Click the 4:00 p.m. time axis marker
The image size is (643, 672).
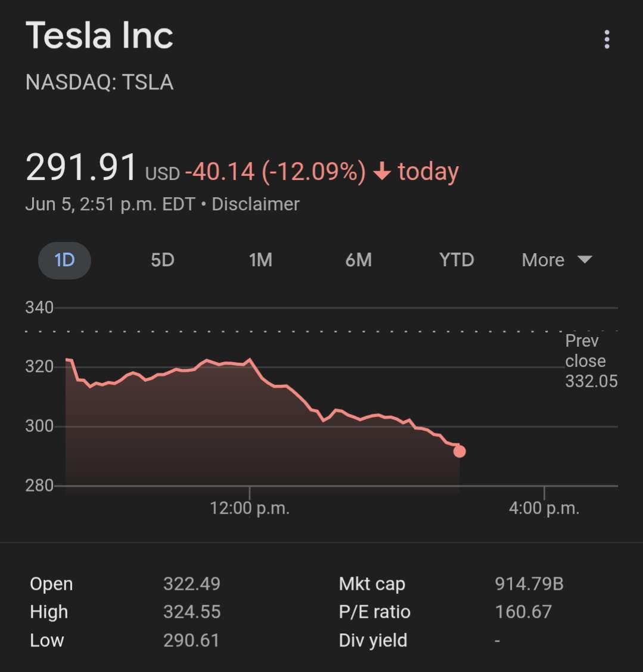point(544,508)
